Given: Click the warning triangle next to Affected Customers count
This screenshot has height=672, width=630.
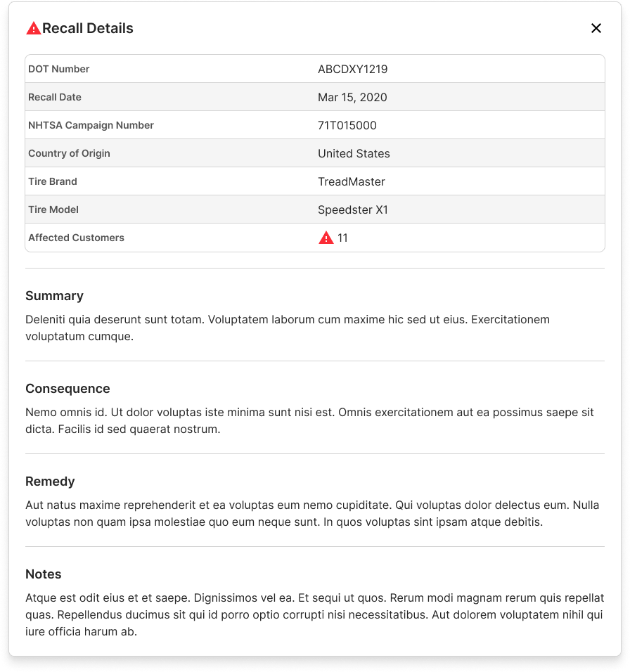Looking at the screenshot, I should (326, 238).
